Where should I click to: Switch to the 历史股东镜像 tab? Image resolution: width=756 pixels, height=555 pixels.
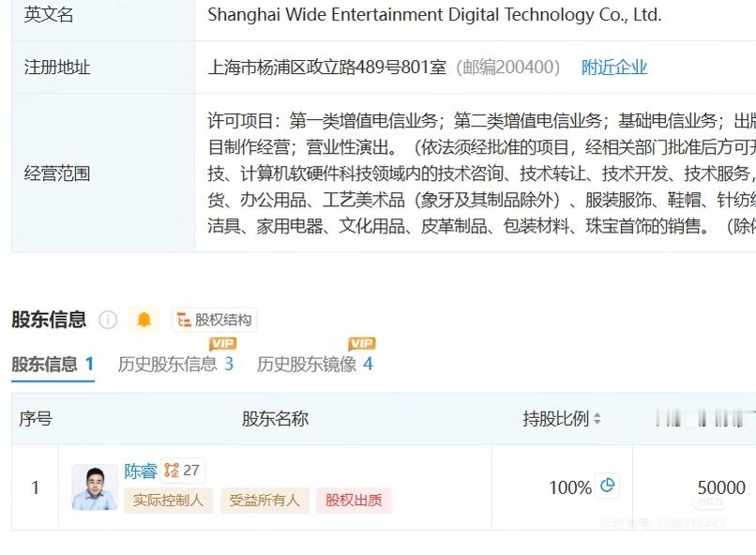click(315, 364)
